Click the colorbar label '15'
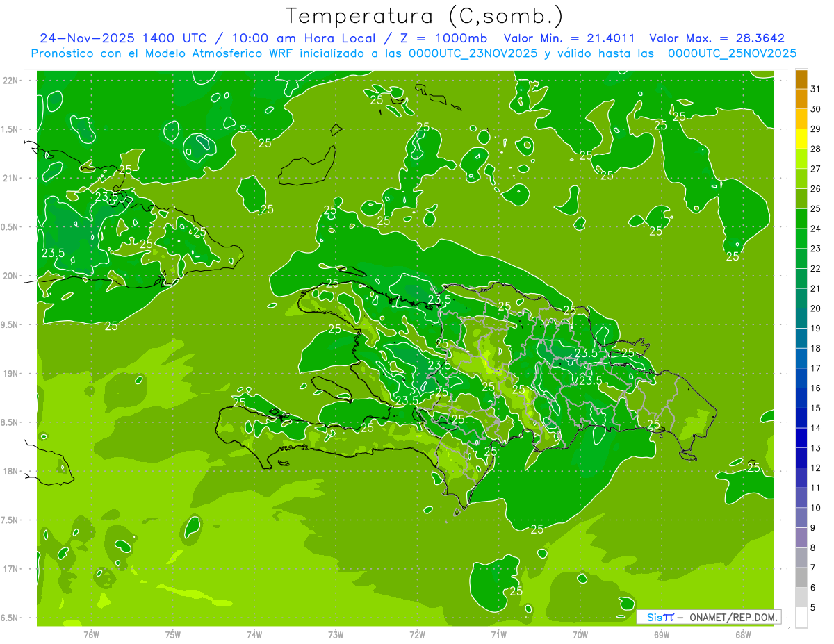This screenshot has height=644, width=834. click(816, 408)
